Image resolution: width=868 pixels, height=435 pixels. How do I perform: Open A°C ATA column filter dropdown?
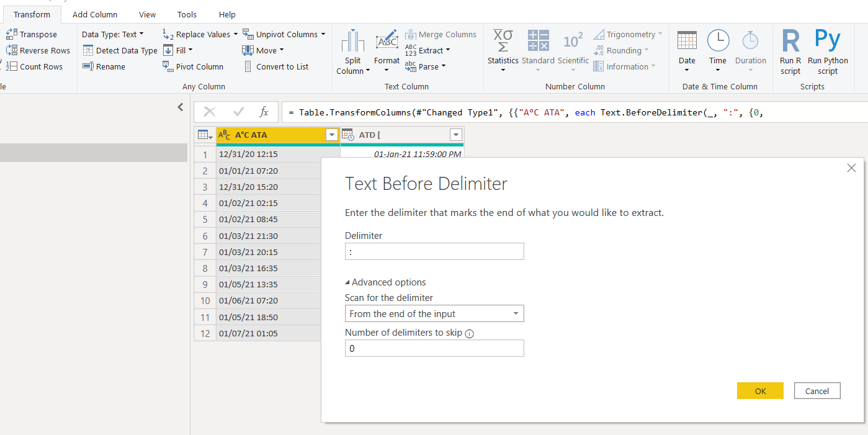[332, 135]
